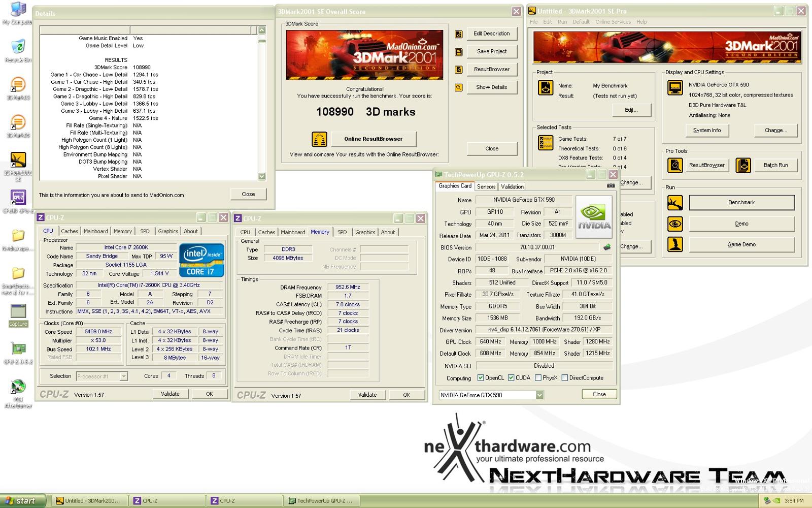Click the Save Project button
Viewport: 812px width, 508px height.
(x=492, y=51)
